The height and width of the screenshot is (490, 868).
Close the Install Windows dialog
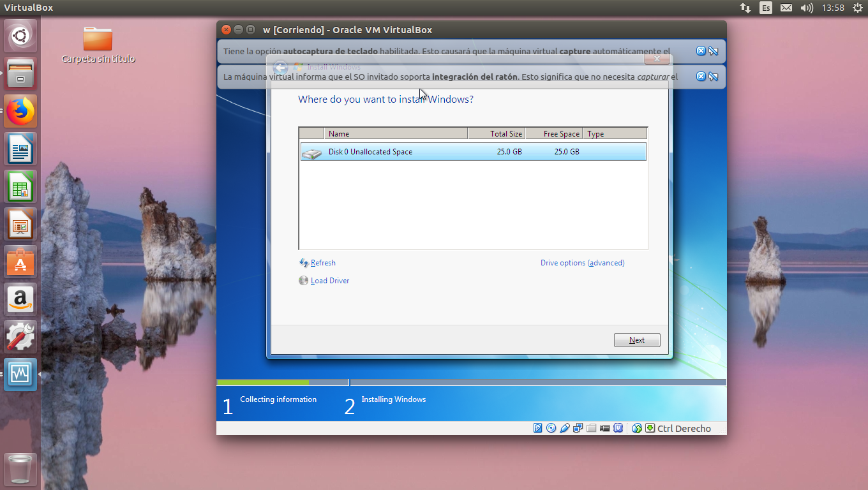[x=657, y=59]
